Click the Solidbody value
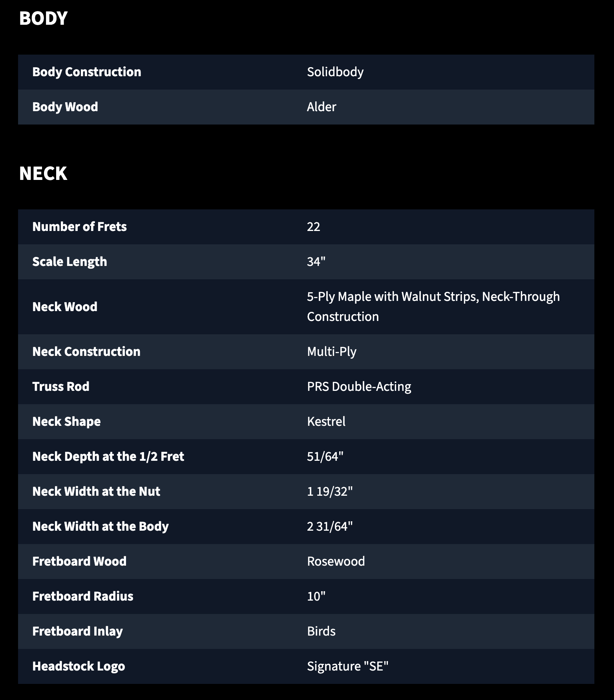The height and width of the screenshot is (700, 614). point(335,72)
